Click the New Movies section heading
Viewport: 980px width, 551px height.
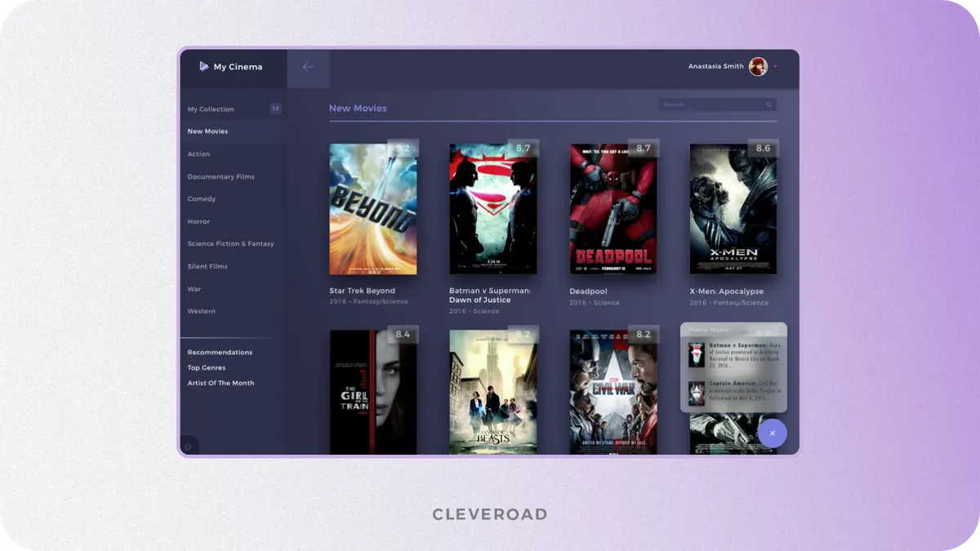[x=358, y=109]
